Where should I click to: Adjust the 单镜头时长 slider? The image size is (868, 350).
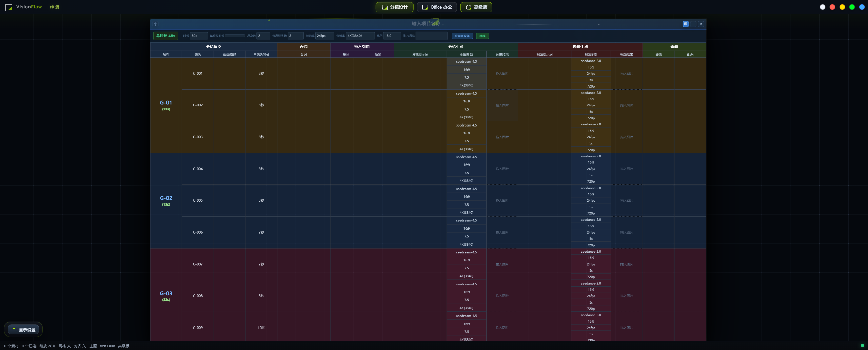point(235,36)
